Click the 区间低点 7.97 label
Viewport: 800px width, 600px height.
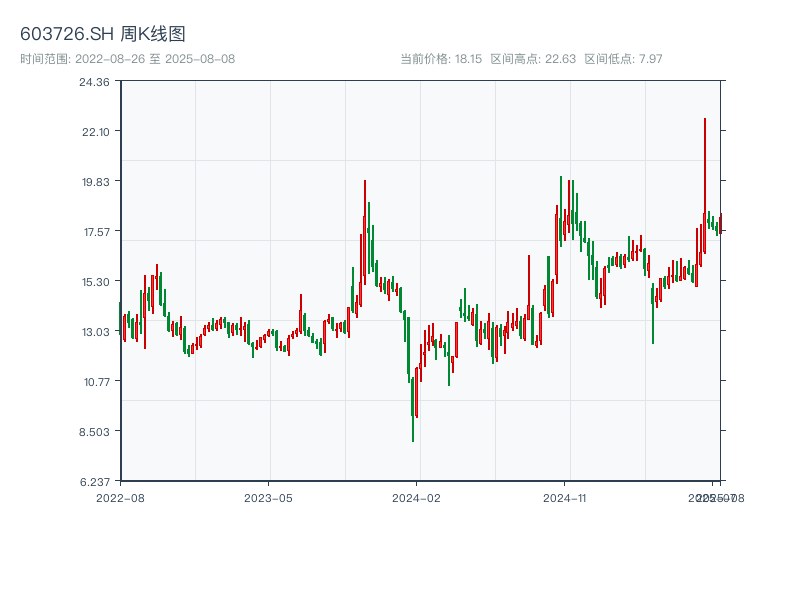(623, 59)
